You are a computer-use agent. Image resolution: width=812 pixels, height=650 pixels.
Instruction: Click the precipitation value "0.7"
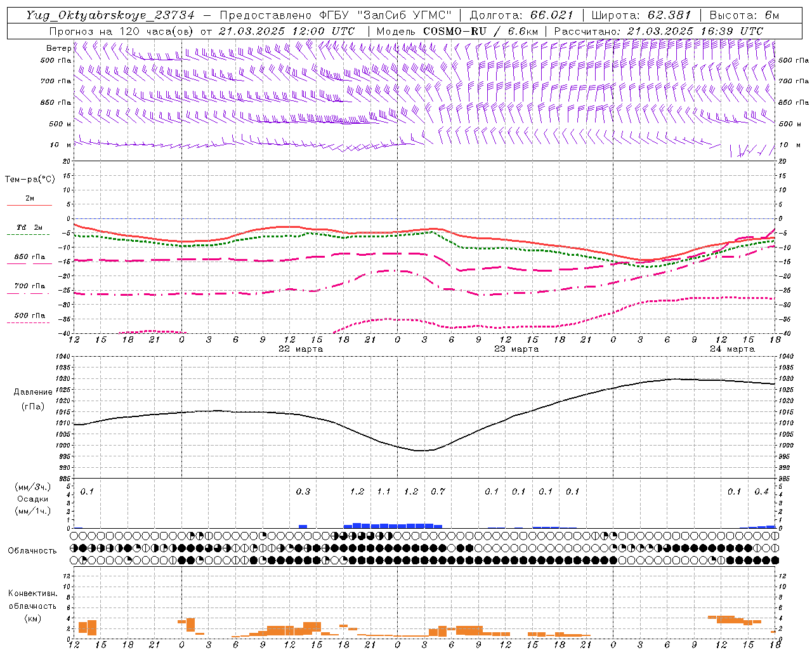click(x=438, y=491)
